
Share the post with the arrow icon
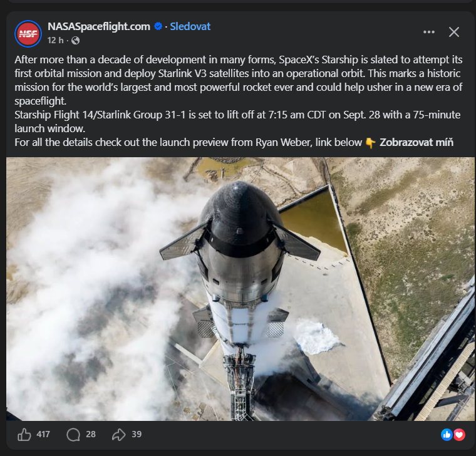119,435
